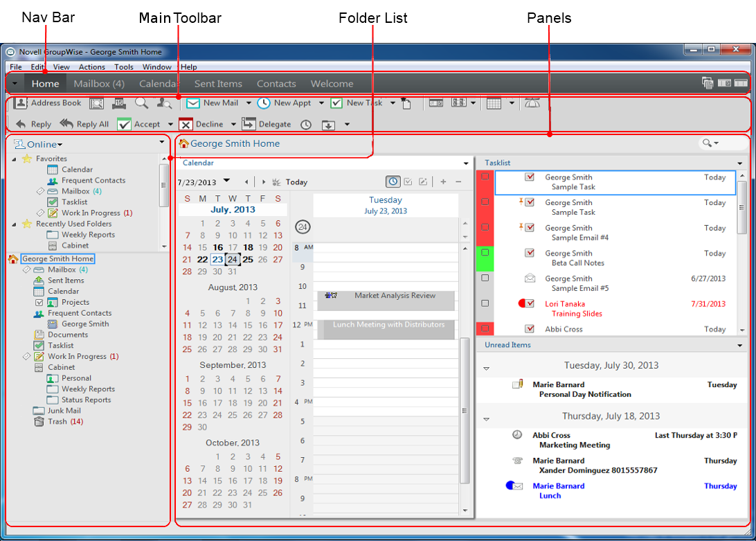Open the Lunch Meeting with Distributors appointment

386,329
